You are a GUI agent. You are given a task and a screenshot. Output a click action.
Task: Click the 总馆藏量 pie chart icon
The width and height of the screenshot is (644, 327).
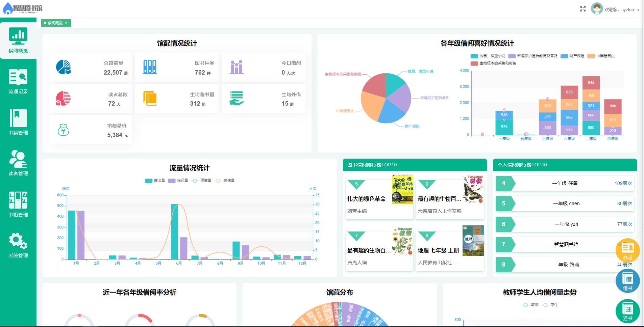pos(64,67)
